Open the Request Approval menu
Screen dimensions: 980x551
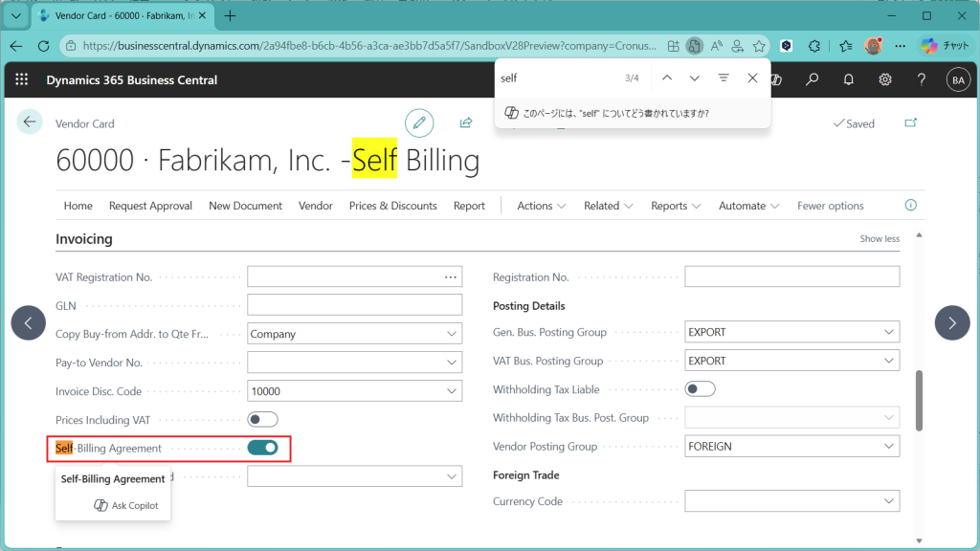tap(150, 206)
